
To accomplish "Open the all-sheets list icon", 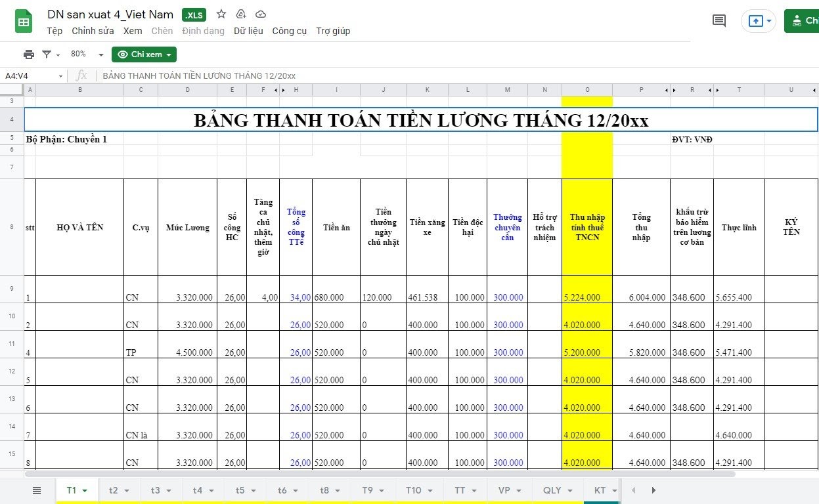I will coord(37,490).
